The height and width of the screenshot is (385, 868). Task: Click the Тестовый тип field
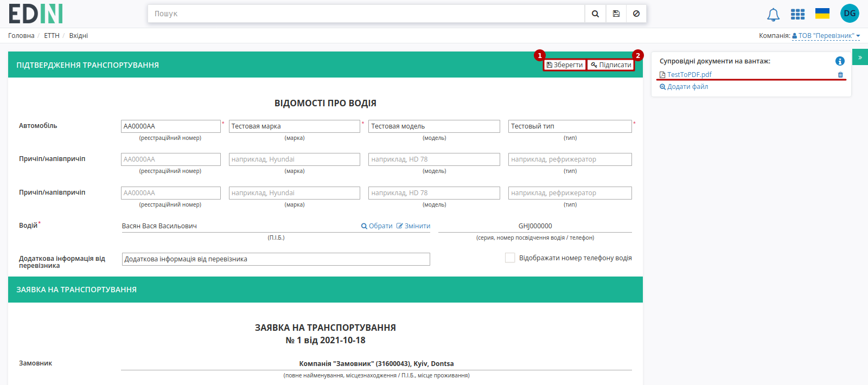coord(570,126)
